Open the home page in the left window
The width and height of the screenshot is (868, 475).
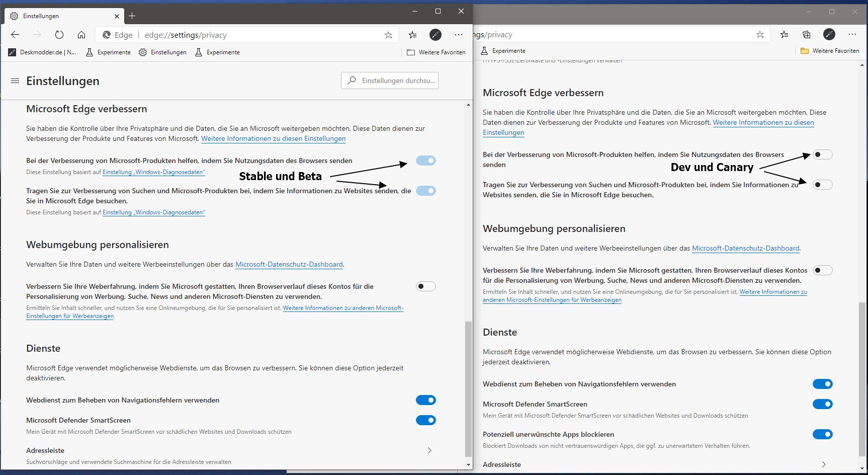(x=81, y=35)
